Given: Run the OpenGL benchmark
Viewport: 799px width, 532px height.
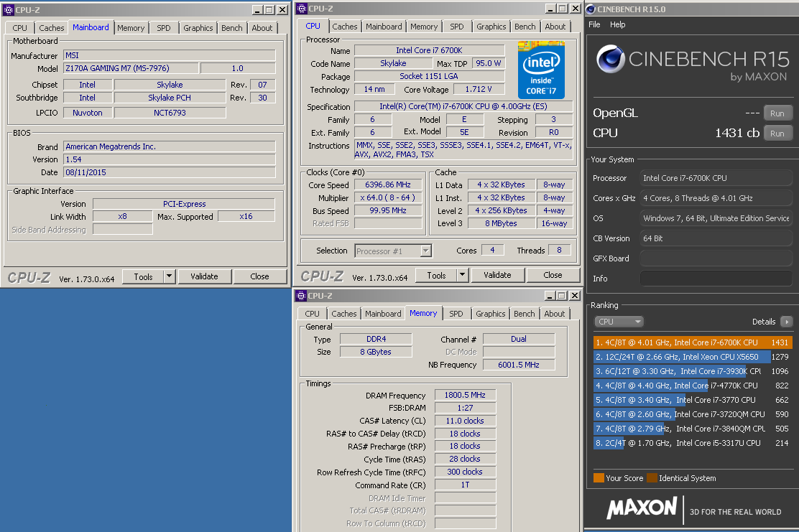Looking at the screenshot, I should (777, 113).
